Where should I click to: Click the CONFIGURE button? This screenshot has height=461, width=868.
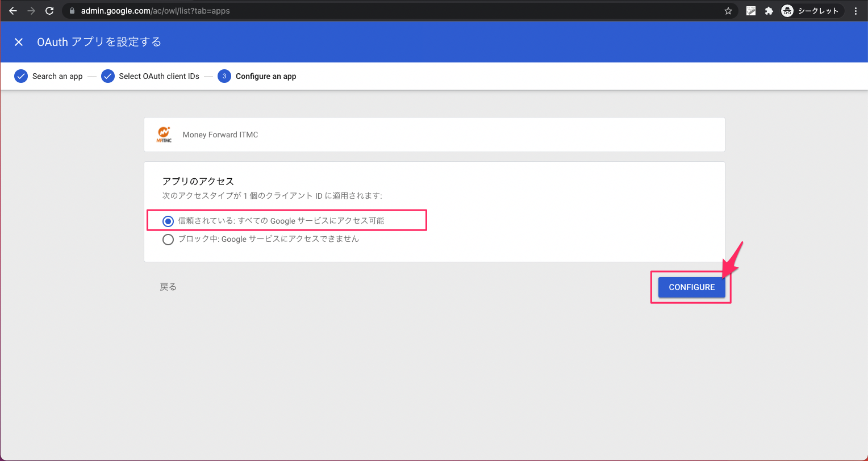click(x=691, y=287)
